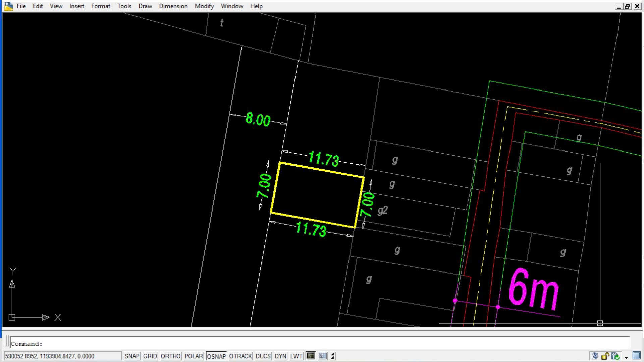The width and height of the screenshot is (644, 362).
Task: Disable OSNAP object snap
Action: point(216,356)
